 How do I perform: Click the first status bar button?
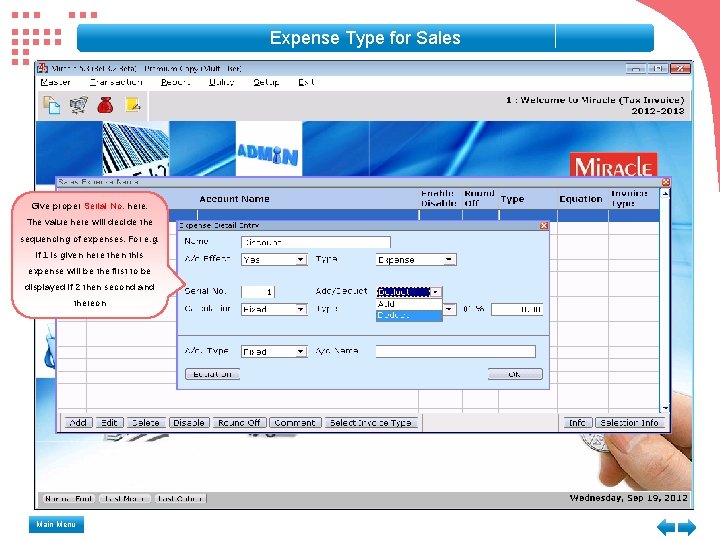(x=69, y=499)
